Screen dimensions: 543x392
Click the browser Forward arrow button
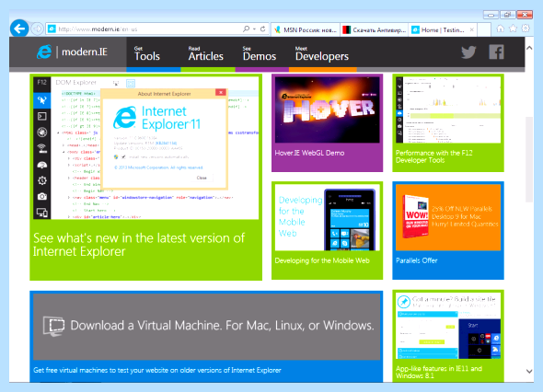[37, 29]
